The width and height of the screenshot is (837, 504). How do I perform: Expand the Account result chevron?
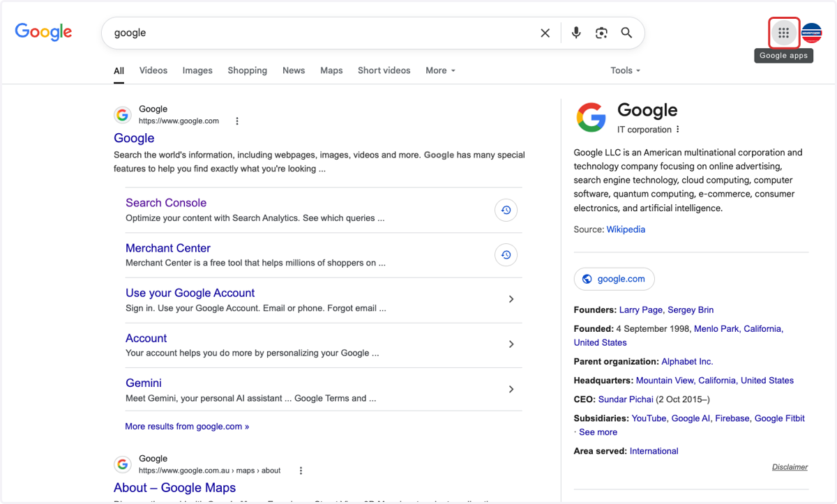[x=511, y=344]
